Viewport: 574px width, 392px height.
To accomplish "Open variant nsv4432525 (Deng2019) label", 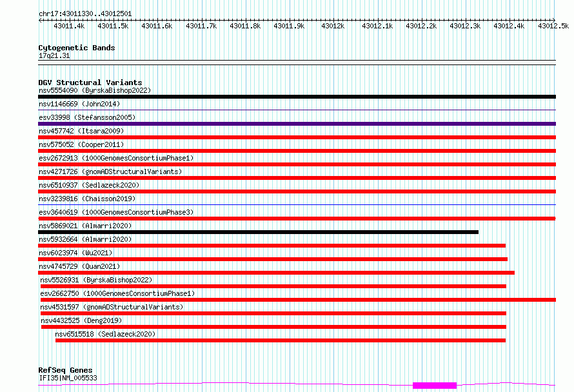I will (81, 320).
